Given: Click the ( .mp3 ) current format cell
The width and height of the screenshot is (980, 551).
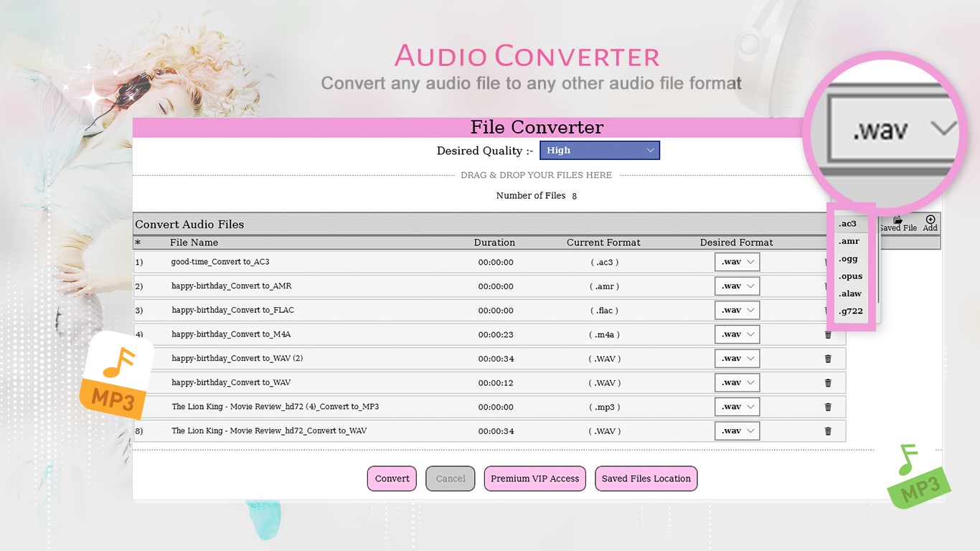Looking at the screenshot, I should pos(604,408).
